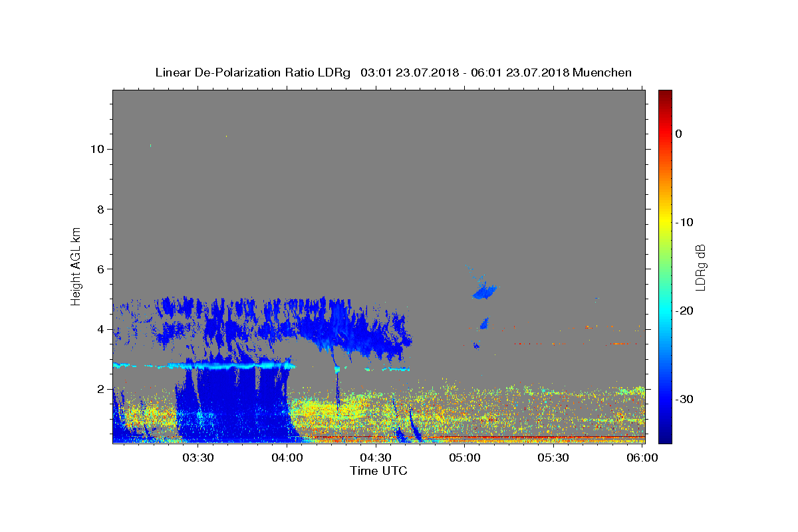The width and height of the screenshot is (798, 532).
Task: Click the 04:00 time tick label
Action: click(x=287, y=458)
